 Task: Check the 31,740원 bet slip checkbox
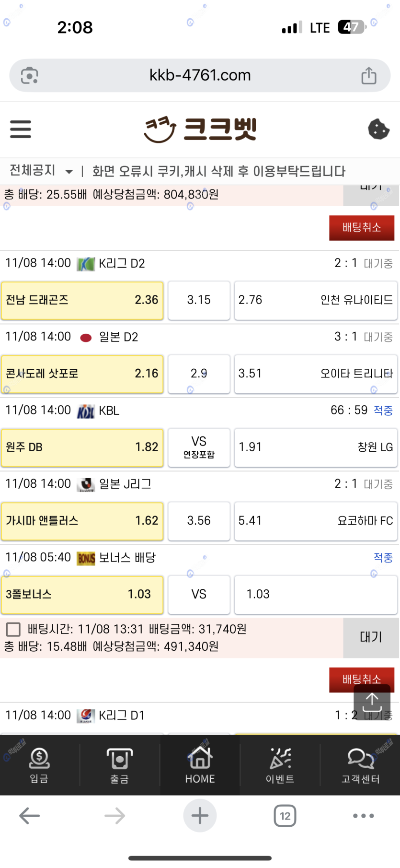(x=13, y=629)
